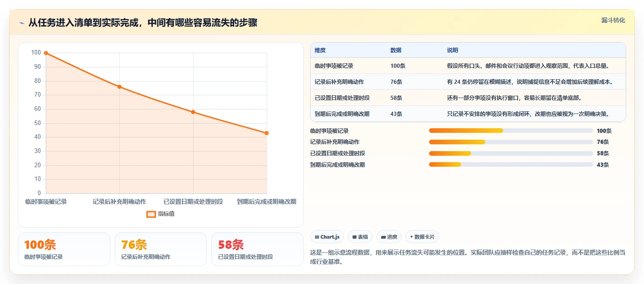
Task: Click the chart data point at value 76
Action: [119, 87]
